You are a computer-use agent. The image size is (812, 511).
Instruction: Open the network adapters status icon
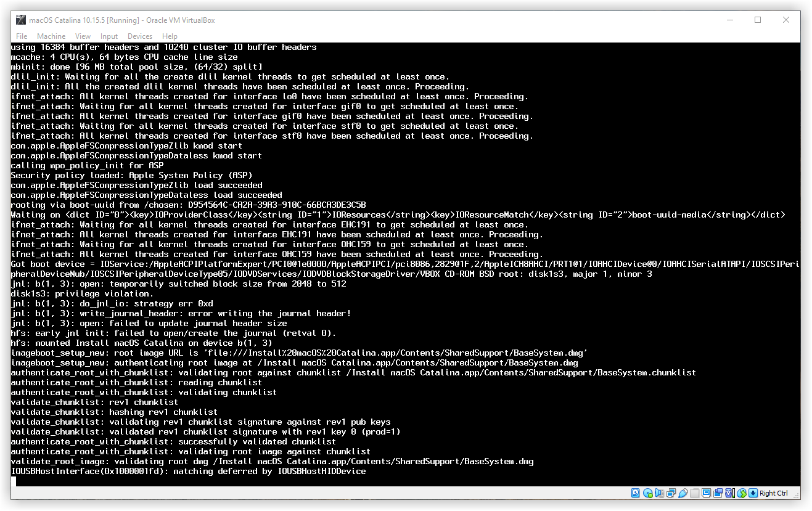[x=671, y=493]
